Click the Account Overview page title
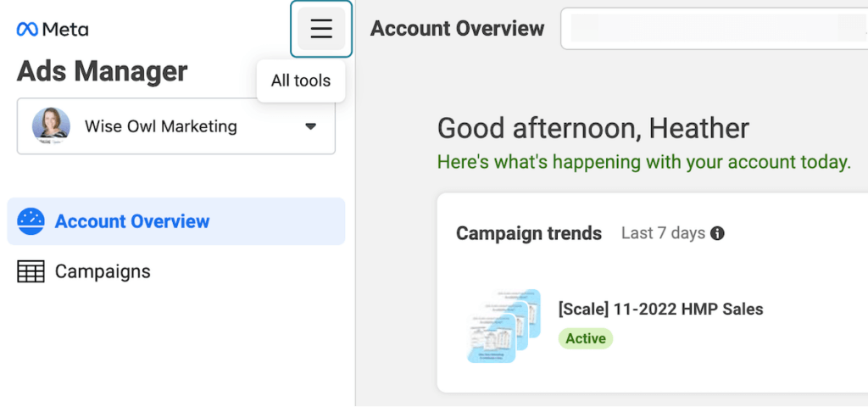 (457, 29)
